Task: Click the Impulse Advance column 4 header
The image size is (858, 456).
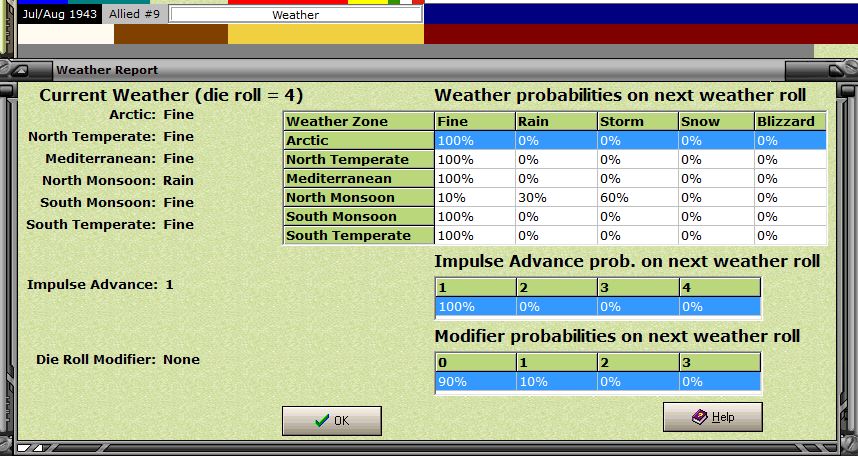Action: pyautogui.click(x=720, y=287)
